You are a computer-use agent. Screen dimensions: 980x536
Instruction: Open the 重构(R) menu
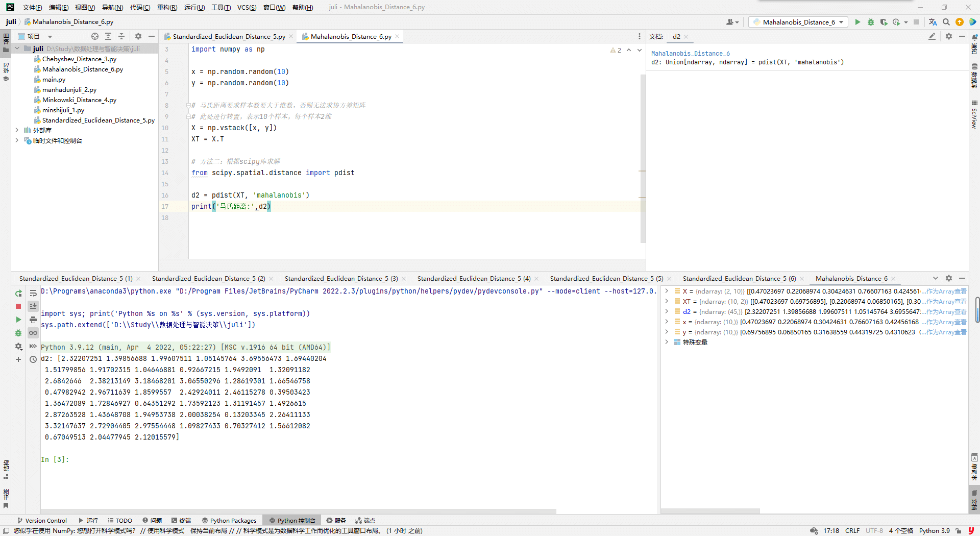pyautogui.click(x=167, y=7)
